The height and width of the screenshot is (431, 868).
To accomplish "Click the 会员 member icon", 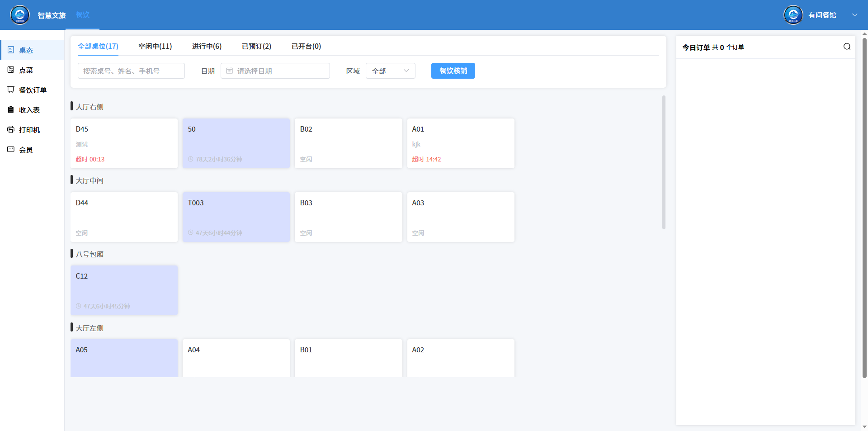I will 11,149.
